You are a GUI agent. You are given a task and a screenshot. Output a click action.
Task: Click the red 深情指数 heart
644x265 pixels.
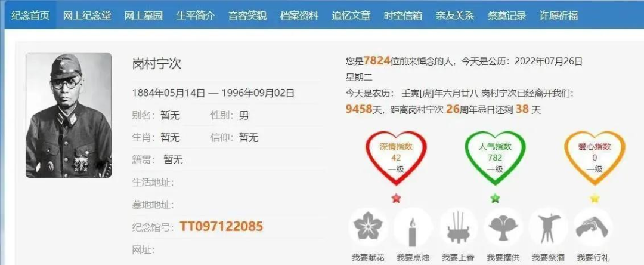coord(396,158)
